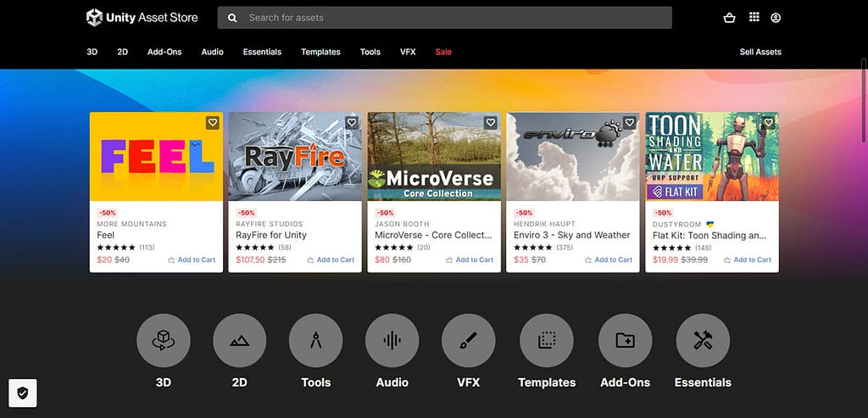Click the Sell Assets link
This screenshot has height=418, width=868.
click(760, 52)
